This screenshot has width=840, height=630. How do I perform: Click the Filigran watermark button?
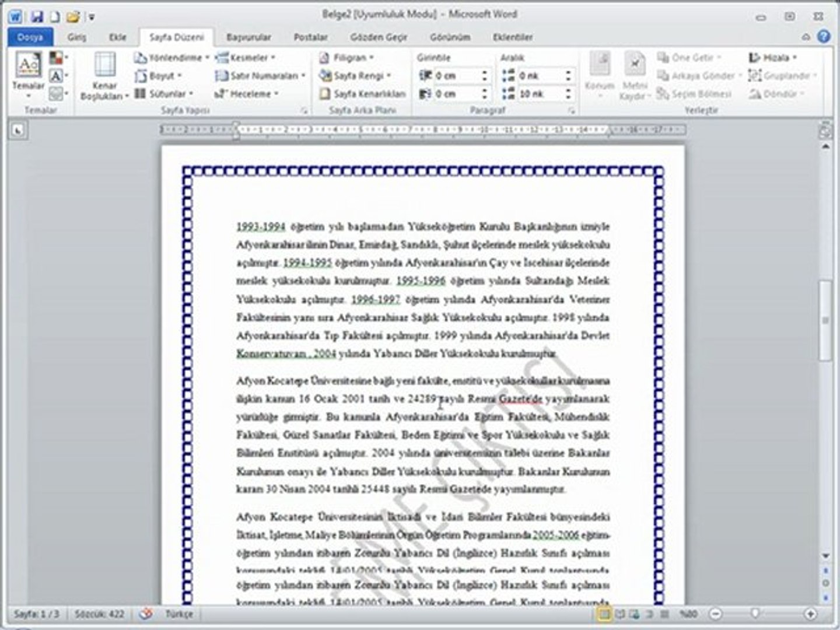pyautogui.click(x=346, y=58)
